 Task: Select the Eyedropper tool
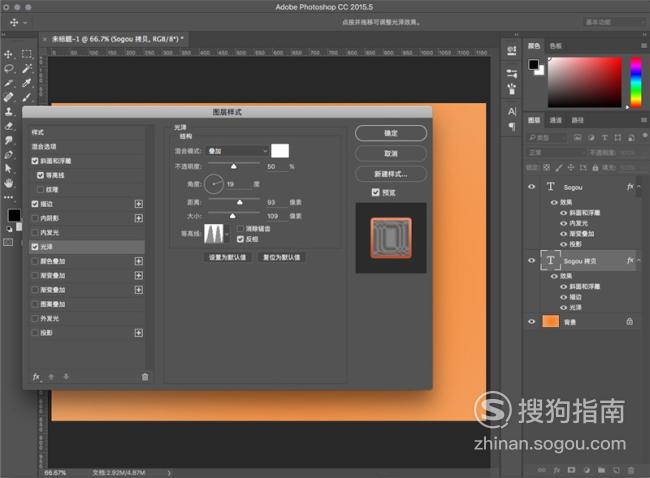pyautogui.click(x=27, y=83)
